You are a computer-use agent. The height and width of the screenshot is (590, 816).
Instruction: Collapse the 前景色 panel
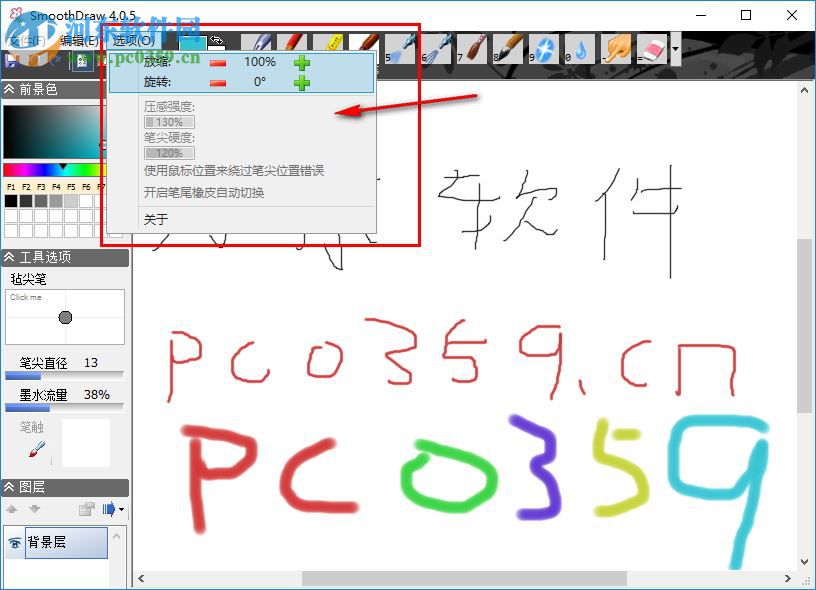pos(10,88)
